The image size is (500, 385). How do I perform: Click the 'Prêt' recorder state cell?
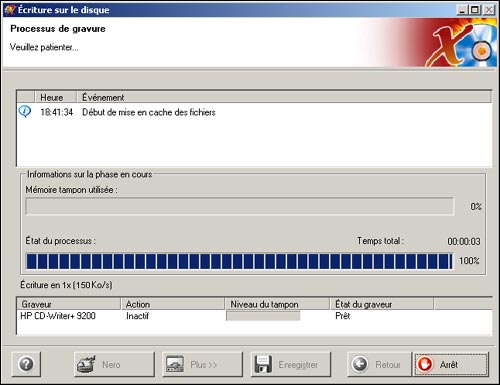tap(343, 316)
